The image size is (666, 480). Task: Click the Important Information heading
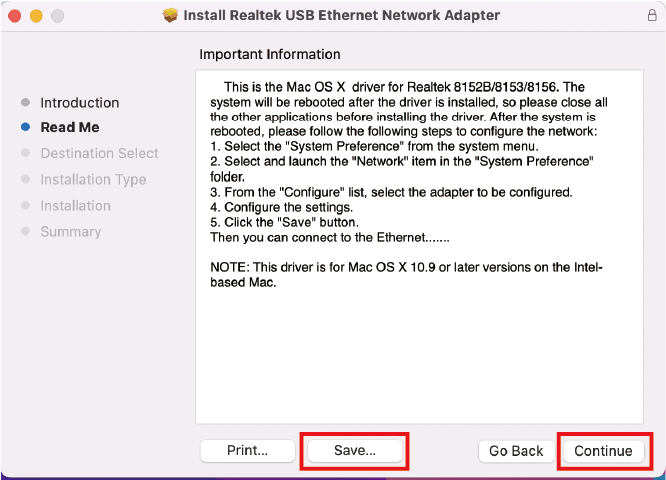coord(270,54)
